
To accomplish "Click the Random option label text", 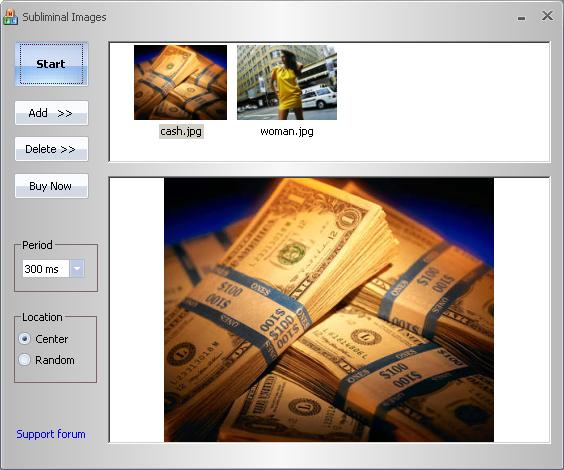I will (55, 360).
